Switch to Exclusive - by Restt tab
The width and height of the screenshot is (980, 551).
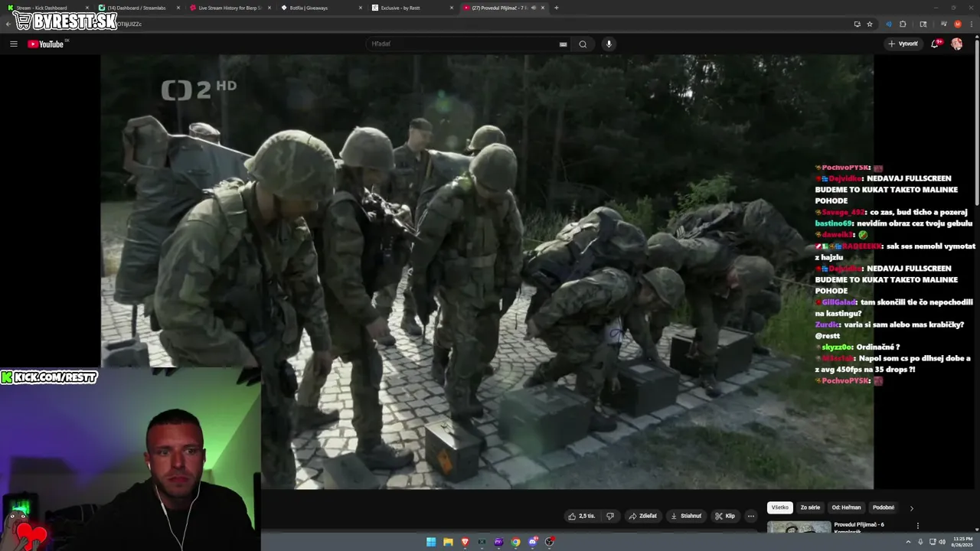(x=412, y=8)
